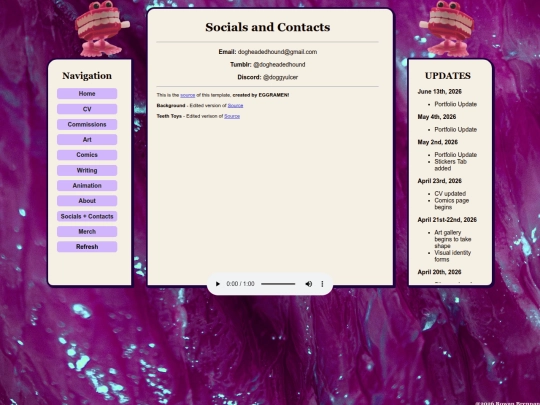This screenshot has width=540, height=405.
Task: Open the Comics page
Action: [x=87, y=155]
